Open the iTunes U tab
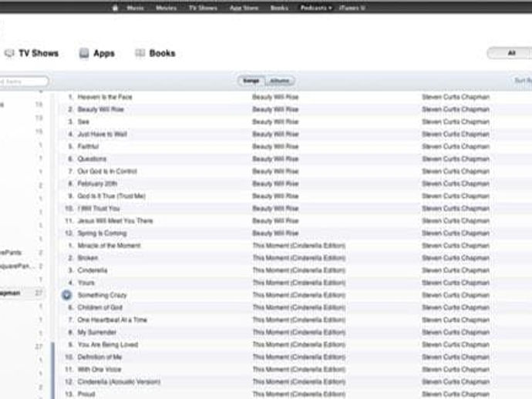 pos(352,8)
